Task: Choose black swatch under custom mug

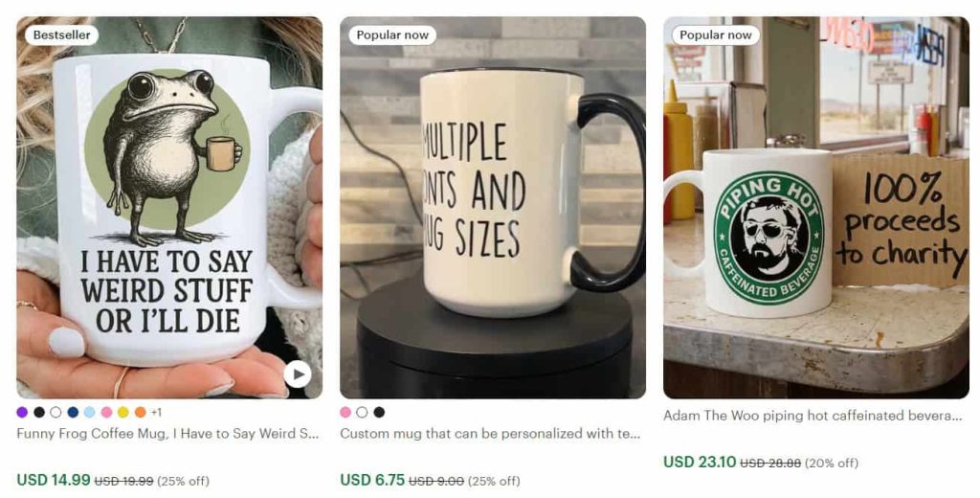Action: pyautogui.click(x=379, y=413)
